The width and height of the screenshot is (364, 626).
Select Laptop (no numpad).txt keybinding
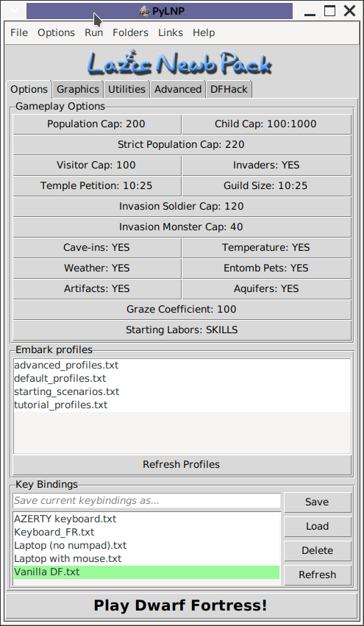tap(146, 545)
